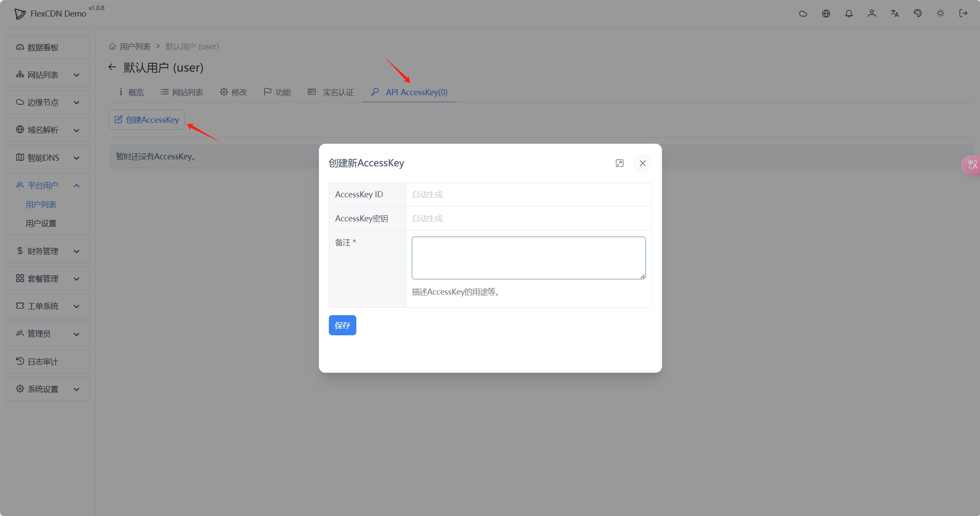Click the 创建AccessKey button
The width and height of the screenshot is (980, 516).
147,119
